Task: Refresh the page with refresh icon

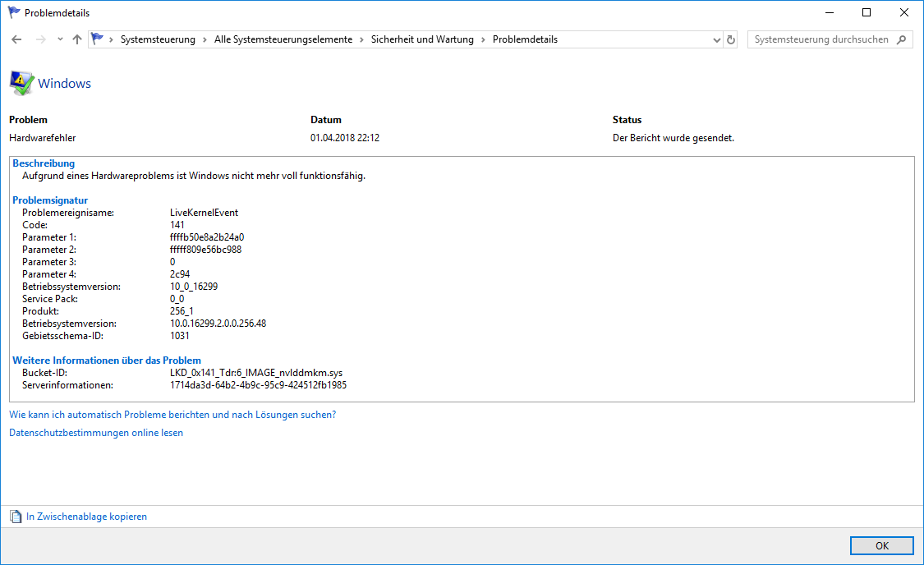Action: [x=731, y=39]
